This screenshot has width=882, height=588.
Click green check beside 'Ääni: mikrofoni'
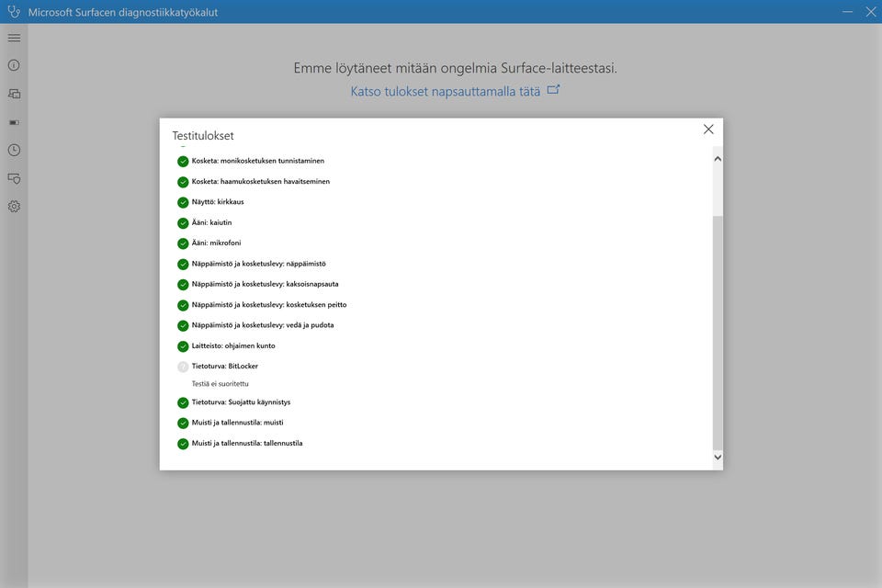[183, 243]
